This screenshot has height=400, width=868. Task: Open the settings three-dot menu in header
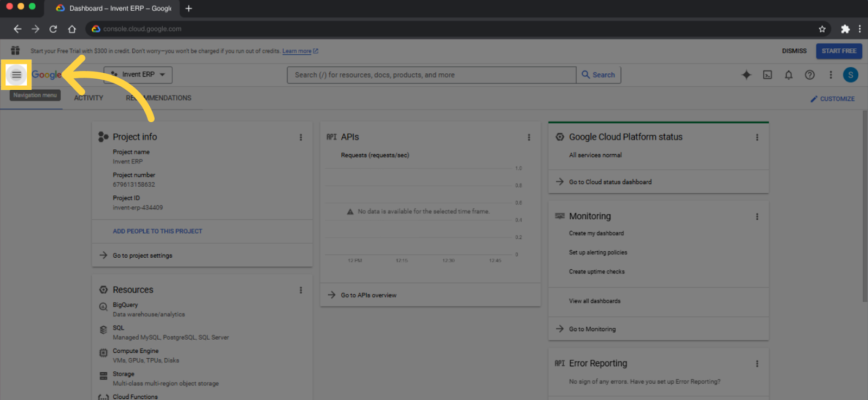tap(831, 75)
